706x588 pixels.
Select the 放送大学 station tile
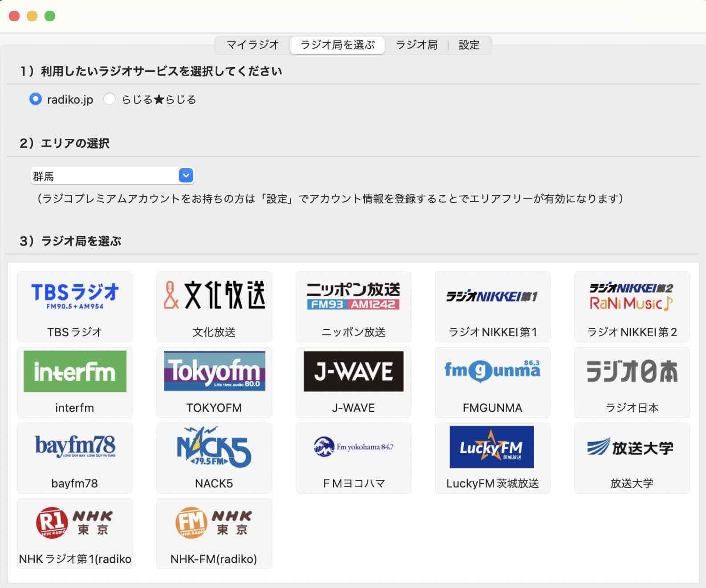632,458
